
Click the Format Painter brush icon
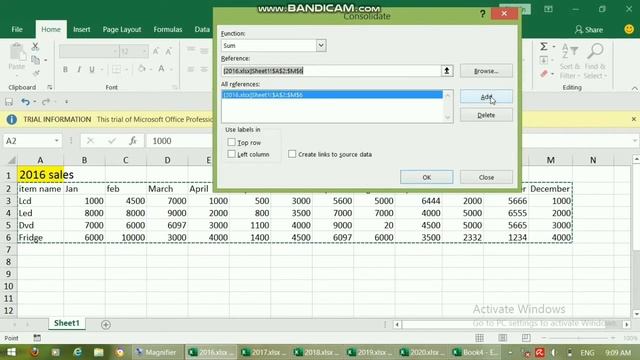36,73
